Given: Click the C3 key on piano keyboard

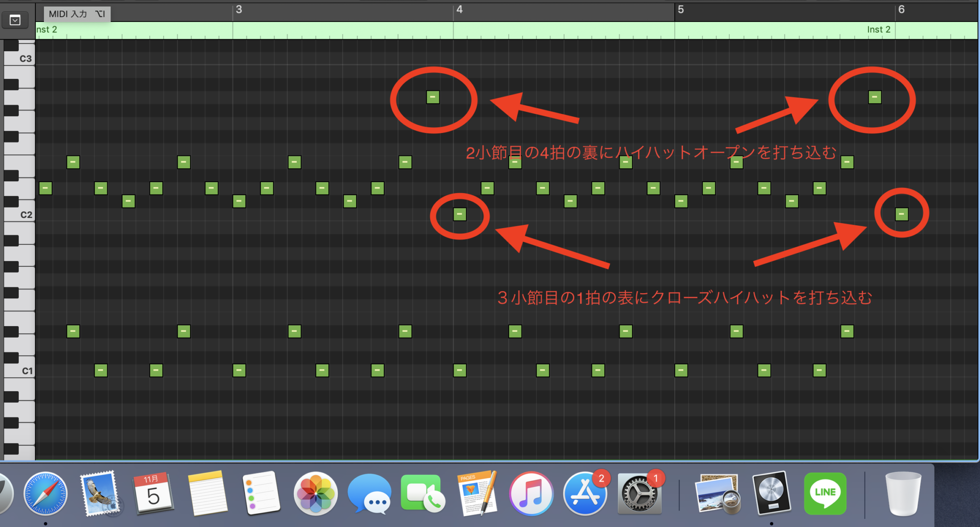Looking at the screenshot, I should 19,58.
